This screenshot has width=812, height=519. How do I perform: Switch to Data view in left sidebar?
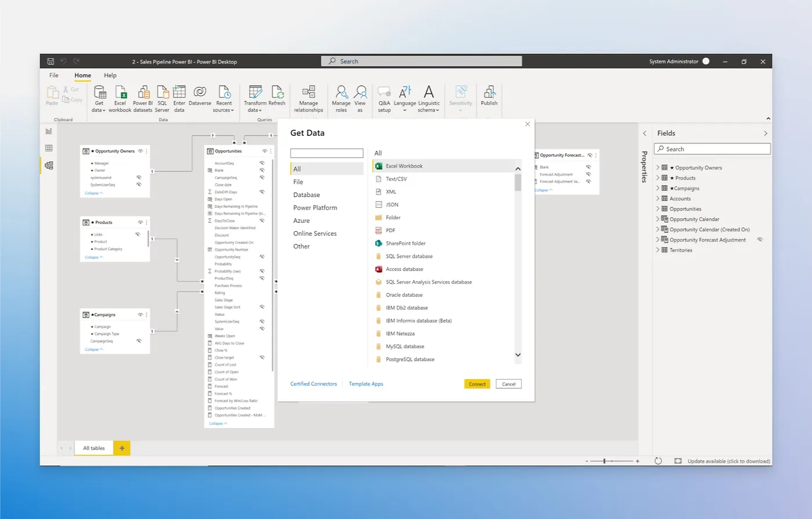(49, 147)
